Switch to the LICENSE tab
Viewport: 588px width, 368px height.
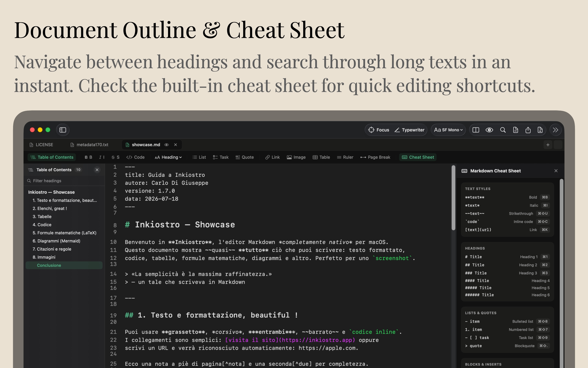tap(41, 145)
